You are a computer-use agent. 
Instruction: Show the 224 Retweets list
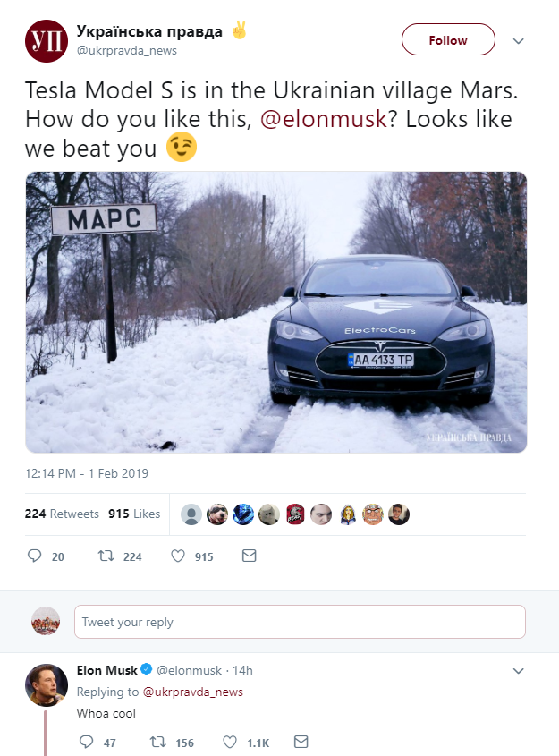point(61,514)
